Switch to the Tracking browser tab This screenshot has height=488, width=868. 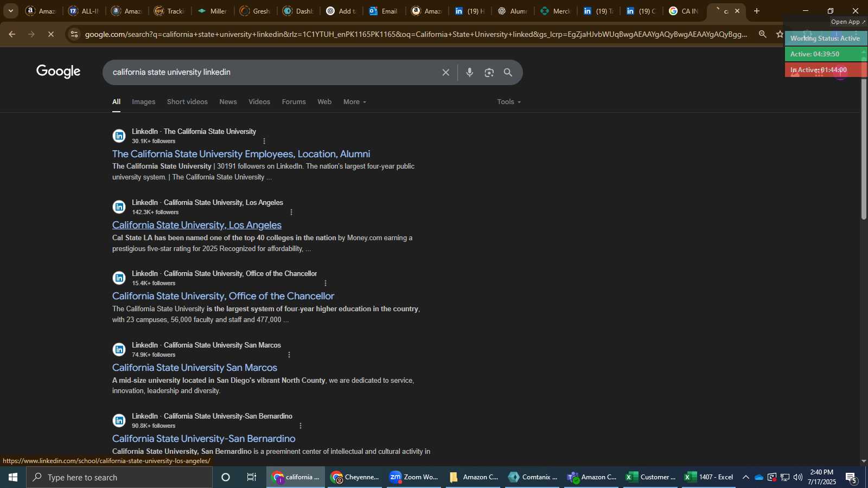(x=170, y=11)
